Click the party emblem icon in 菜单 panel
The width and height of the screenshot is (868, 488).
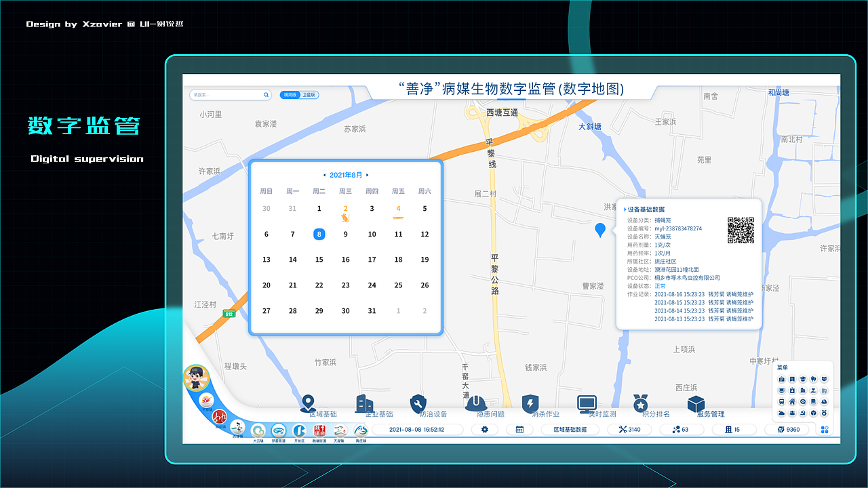pyautogui.click(x=803, y=413)
